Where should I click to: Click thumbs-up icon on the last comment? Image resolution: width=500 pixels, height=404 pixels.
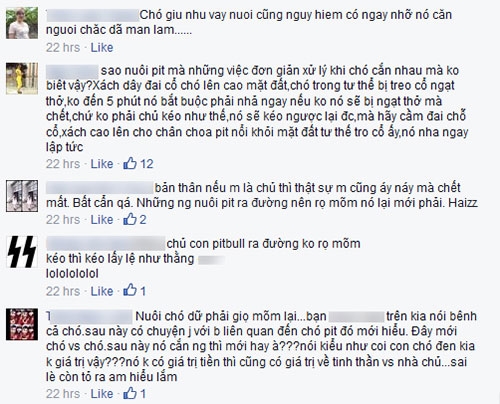coord(130,393)
